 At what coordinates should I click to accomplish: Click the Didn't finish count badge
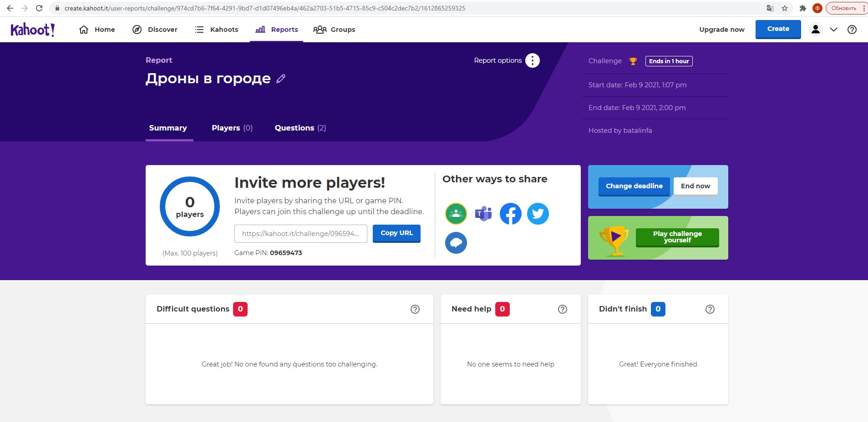(658, 309)
